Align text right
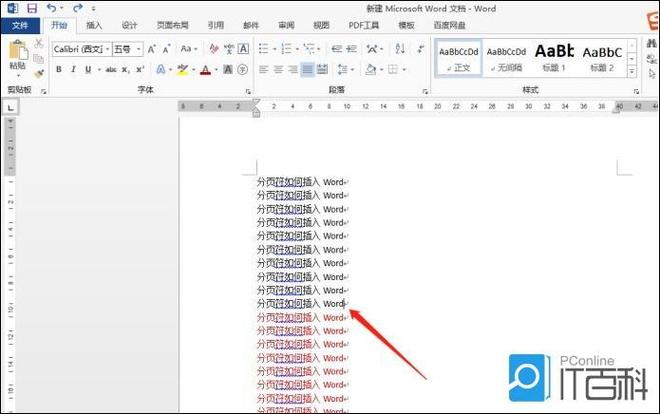This screenshot has height=414, width=660. 293,69
